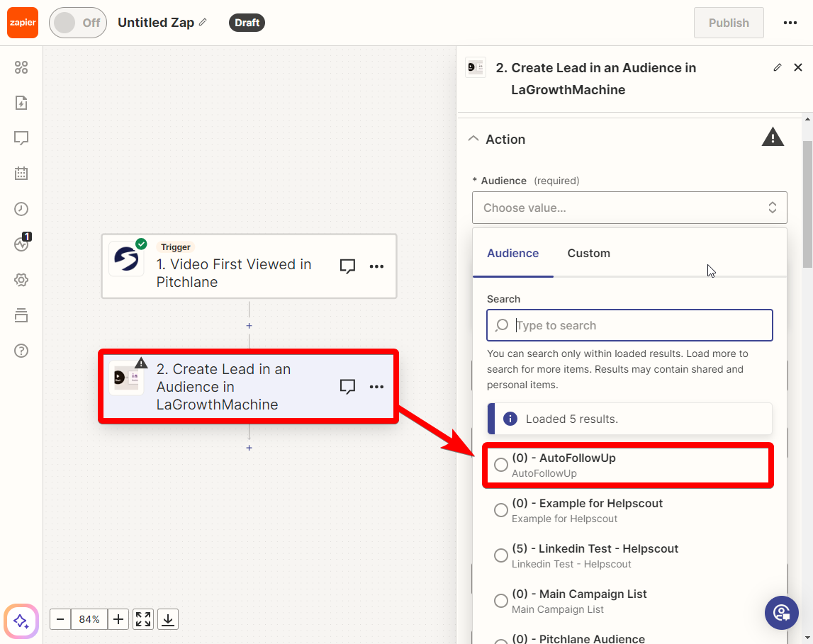Click the Draft status badge
Image resolution: width=813 pixels, height=644 pixels.
(x=247, y=23)
